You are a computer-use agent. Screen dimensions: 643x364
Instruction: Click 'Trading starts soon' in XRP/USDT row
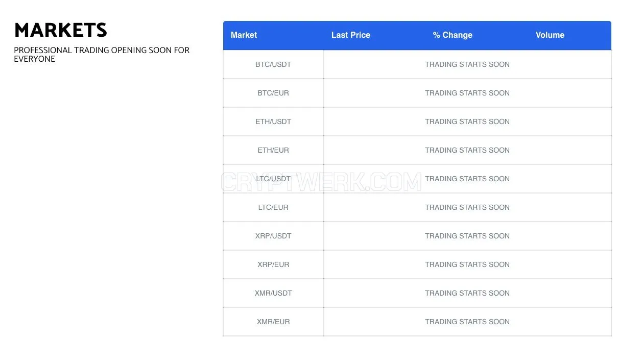467,236
